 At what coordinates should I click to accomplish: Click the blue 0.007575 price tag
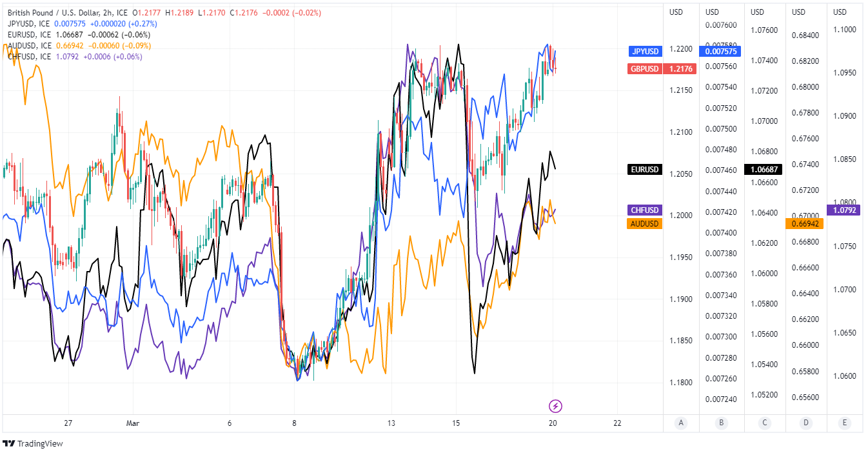pos(722,51)
